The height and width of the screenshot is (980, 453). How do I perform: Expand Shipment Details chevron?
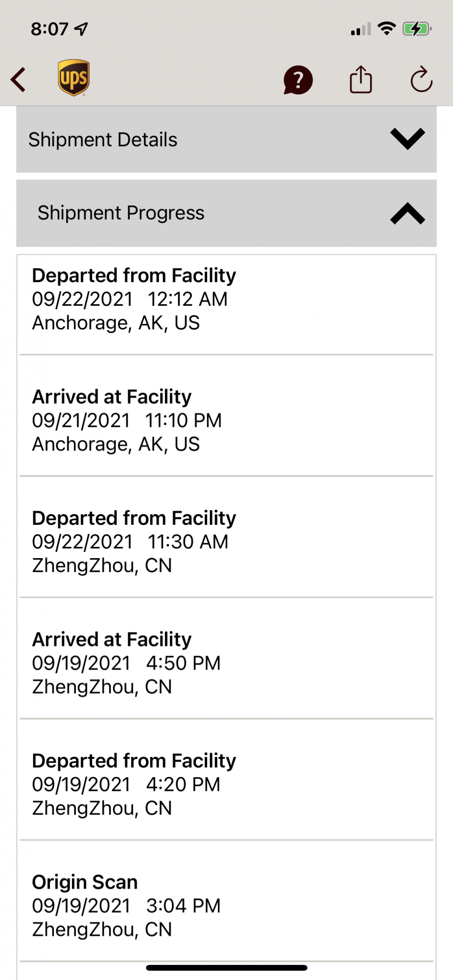407,139
